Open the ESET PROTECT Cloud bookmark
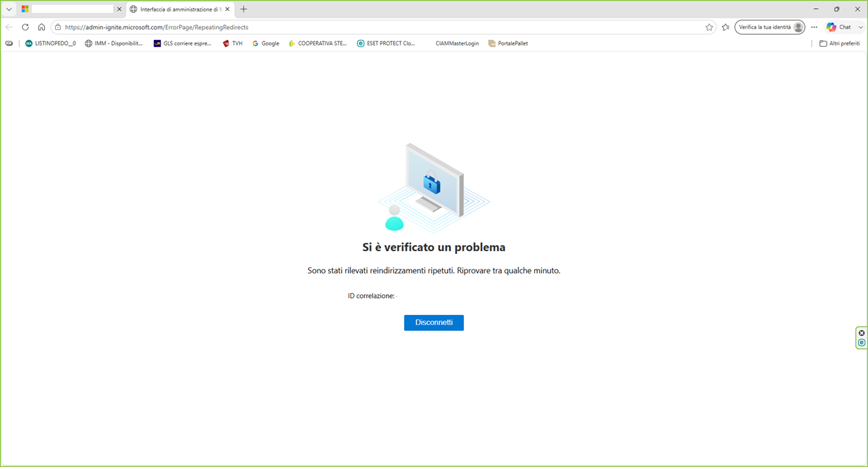Screen dimensions: 868x469 [x=386, y=43]
